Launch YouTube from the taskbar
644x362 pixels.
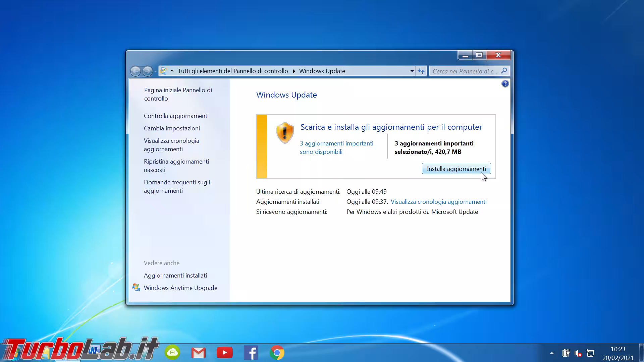tap(225, 353)
